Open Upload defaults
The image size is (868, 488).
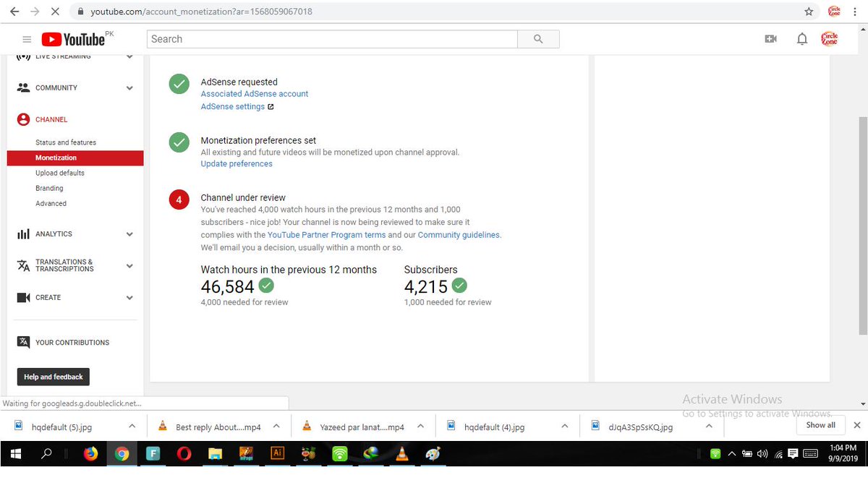[60, 173]
